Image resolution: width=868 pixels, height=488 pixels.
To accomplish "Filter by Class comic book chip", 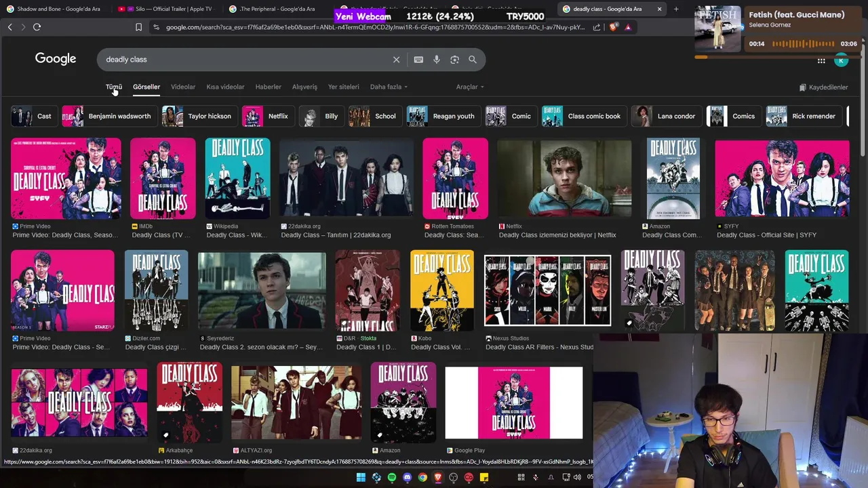I will tap(584, 116).
